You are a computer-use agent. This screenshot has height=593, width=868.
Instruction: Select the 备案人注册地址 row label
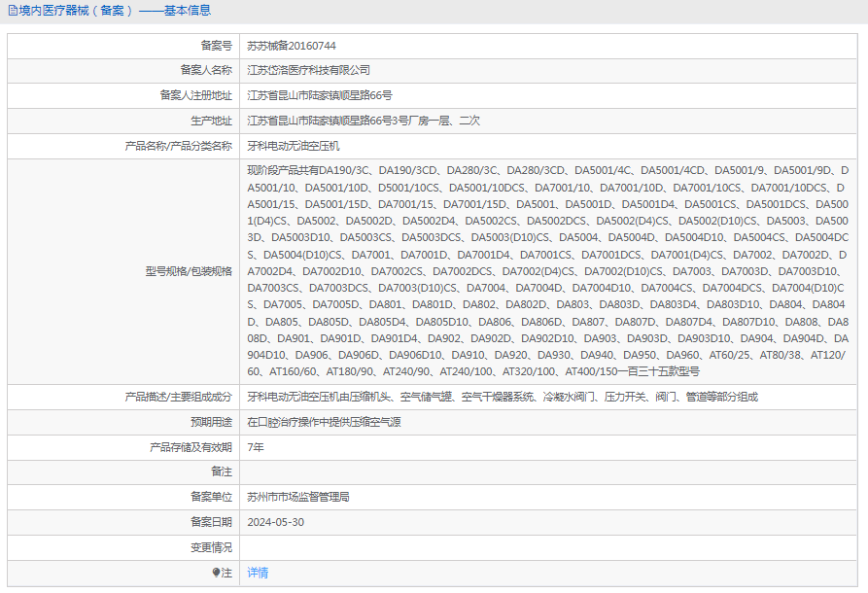(x=196, y=95)
